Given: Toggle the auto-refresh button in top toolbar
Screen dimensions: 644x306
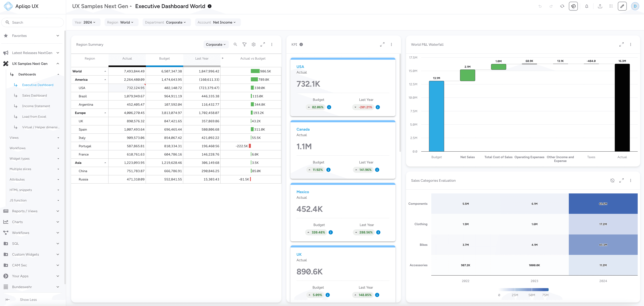Looking at the screenshot, I should pos(573,6).
